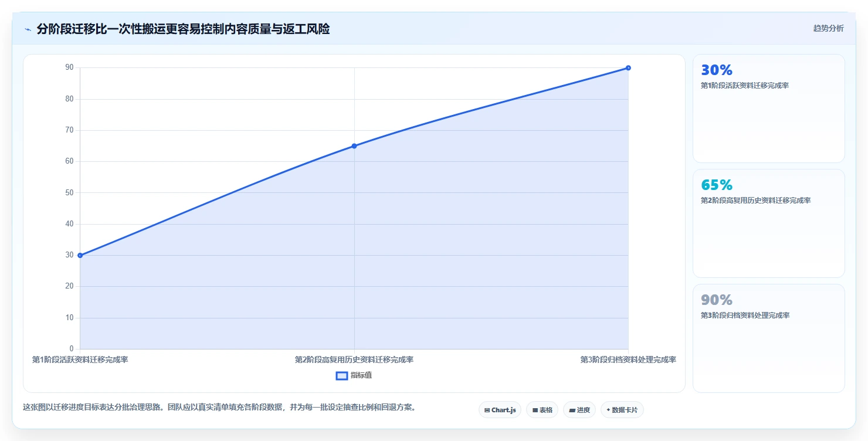The width and height of the screenshot is (868, 441).
Task: Click the card label 第3阶段归档资料处理完成率
Action: [745, 316]
